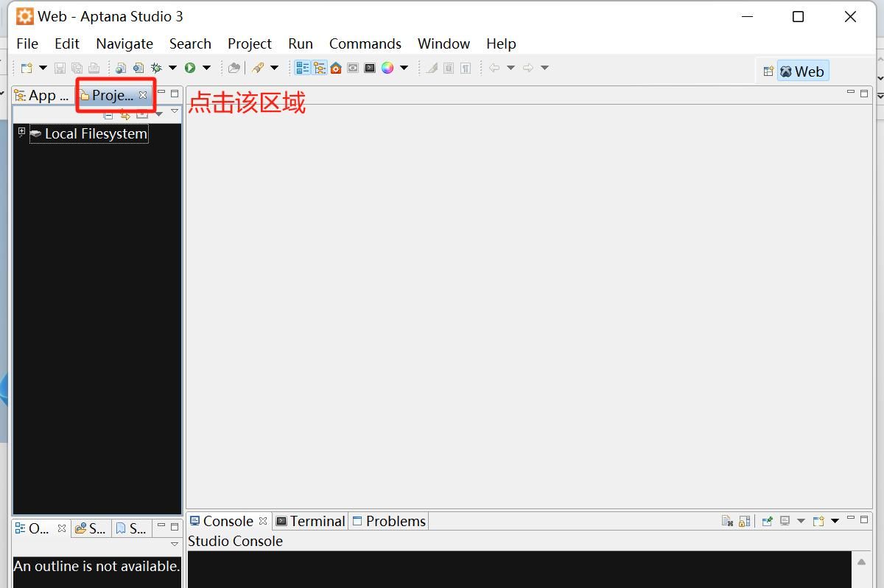Enable the Web perspective toggle
Image resolution: width=884 pixels, height=588 pixels.
(x=803, y=71)
